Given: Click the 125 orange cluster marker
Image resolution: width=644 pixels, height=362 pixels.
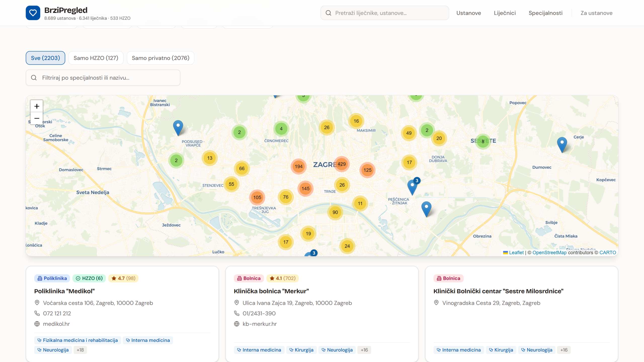Looking at the screenshot, I should pyautogui.click(x=368, y=170).
